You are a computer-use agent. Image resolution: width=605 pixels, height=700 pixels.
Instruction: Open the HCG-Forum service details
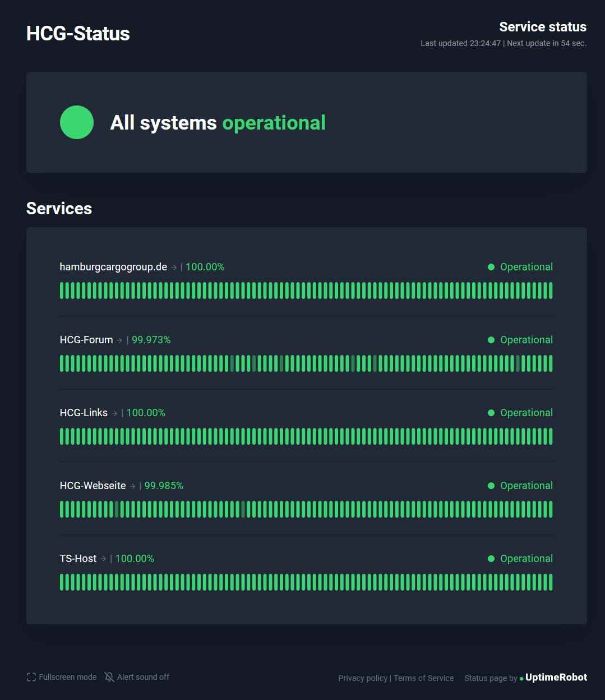[x=86, y=340]
